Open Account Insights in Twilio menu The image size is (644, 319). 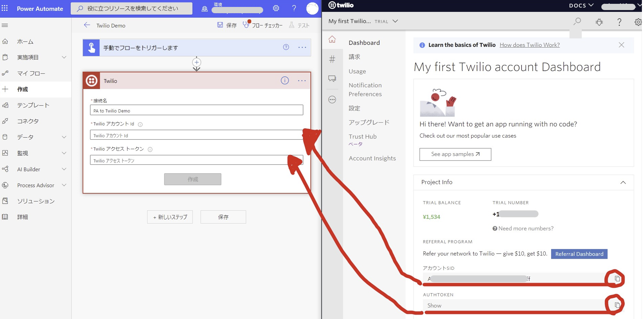point(372,158)
